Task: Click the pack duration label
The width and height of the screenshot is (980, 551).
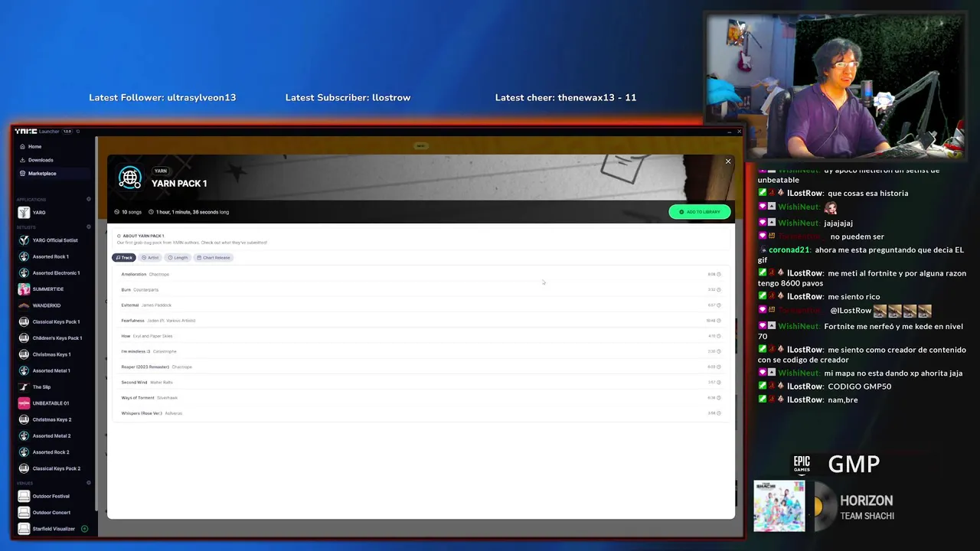Action: pos(189,212)
